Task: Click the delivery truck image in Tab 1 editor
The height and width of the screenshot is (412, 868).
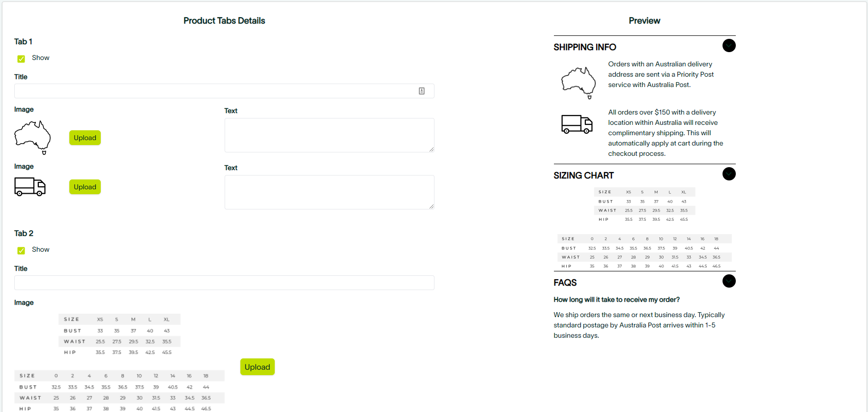Action: 30,187
